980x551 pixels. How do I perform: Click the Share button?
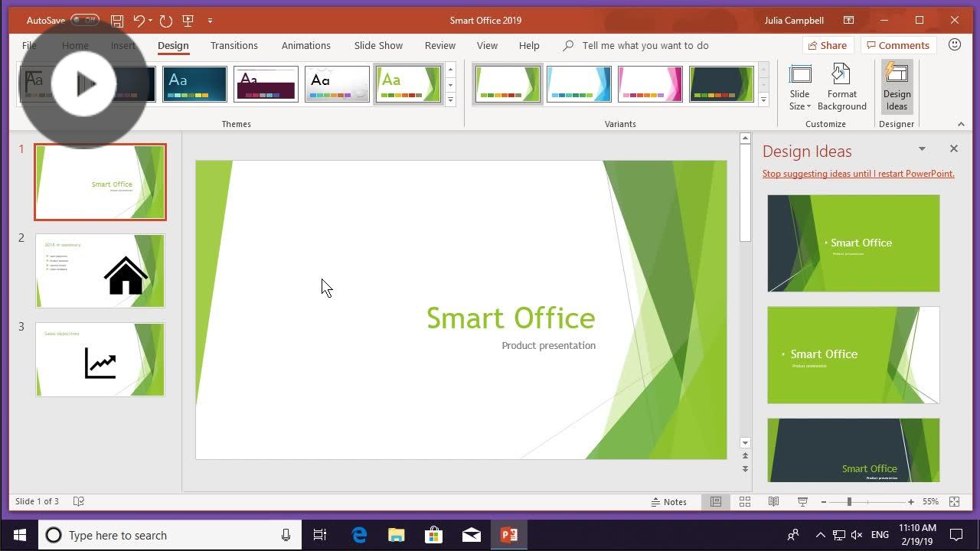pos(826,46)
